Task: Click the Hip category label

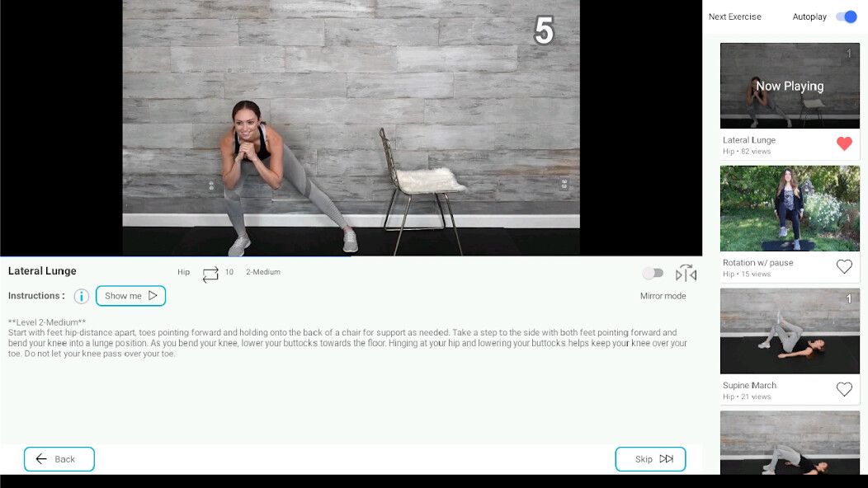Action: (x=183, y=272)
